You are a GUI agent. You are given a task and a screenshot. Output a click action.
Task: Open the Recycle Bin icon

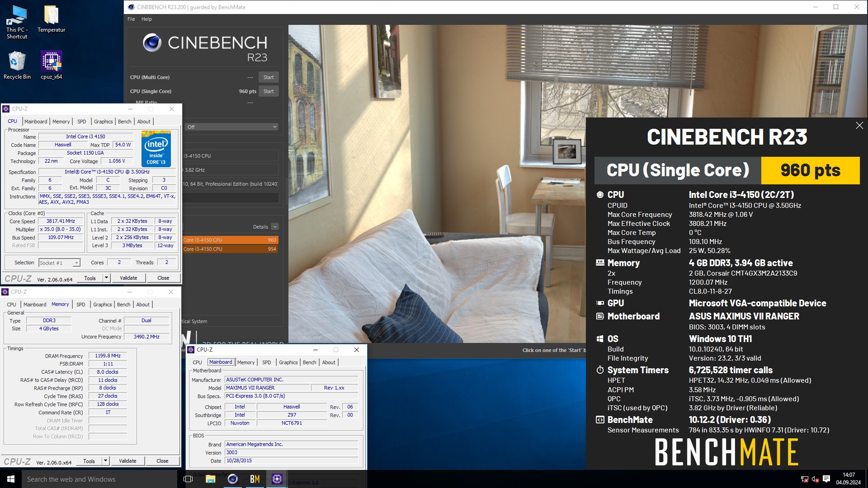pos(17,65)
